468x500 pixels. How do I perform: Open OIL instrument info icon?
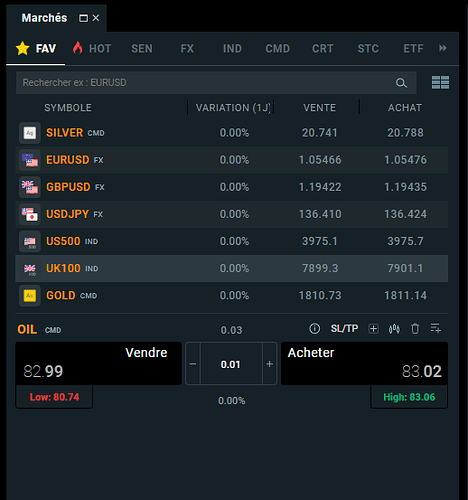coord(314,329)
